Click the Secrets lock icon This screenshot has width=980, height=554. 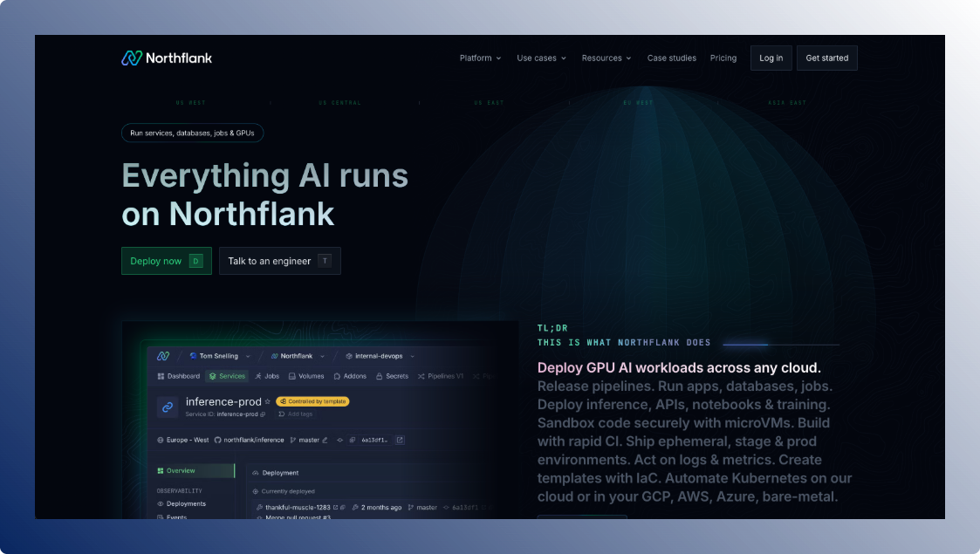tap(379, 377)
